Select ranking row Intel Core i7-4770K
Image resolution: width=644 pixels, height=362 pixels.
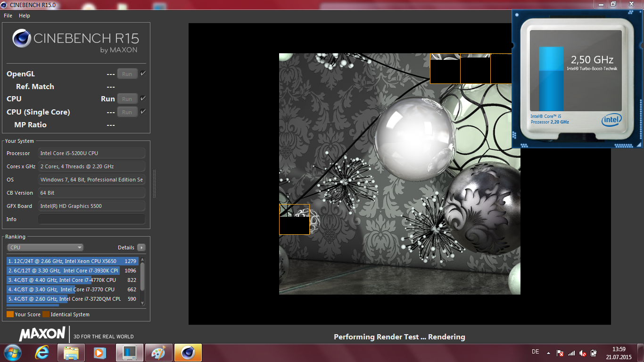click(72, 280)
